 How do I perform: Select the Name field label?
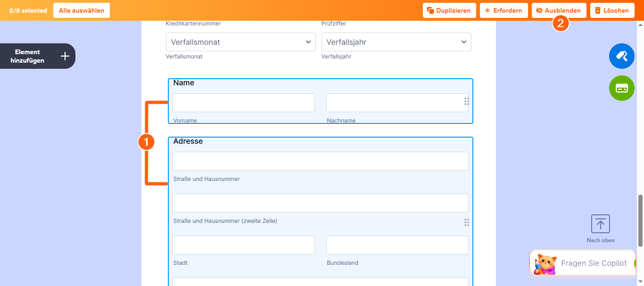[x=184, y=83]
